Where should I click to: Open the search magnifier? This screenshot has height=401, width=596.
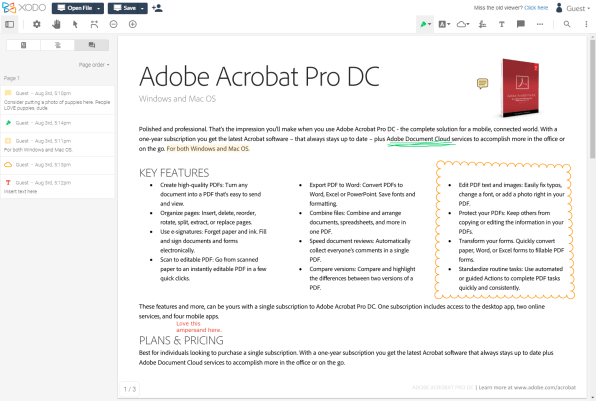pyautogui.click(x=567, y=24)
